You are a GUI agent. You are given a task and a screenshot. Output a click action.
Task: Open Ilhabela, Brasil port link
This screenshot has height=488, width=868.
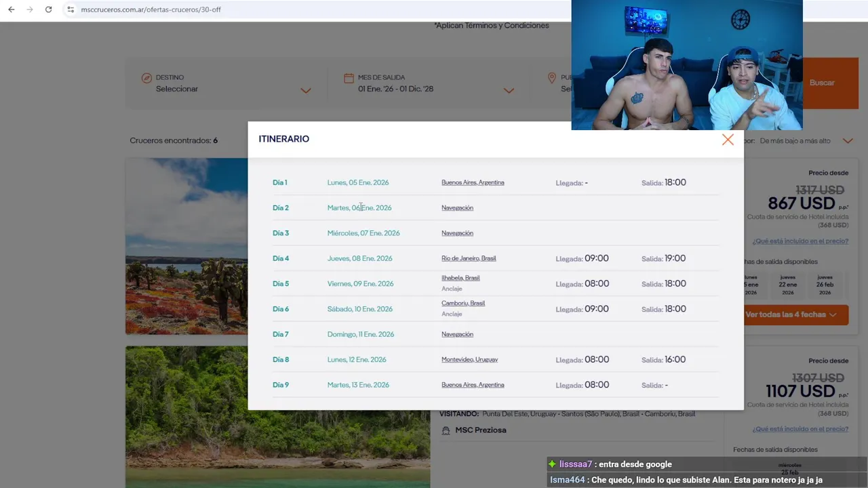(x=460, y=278)
